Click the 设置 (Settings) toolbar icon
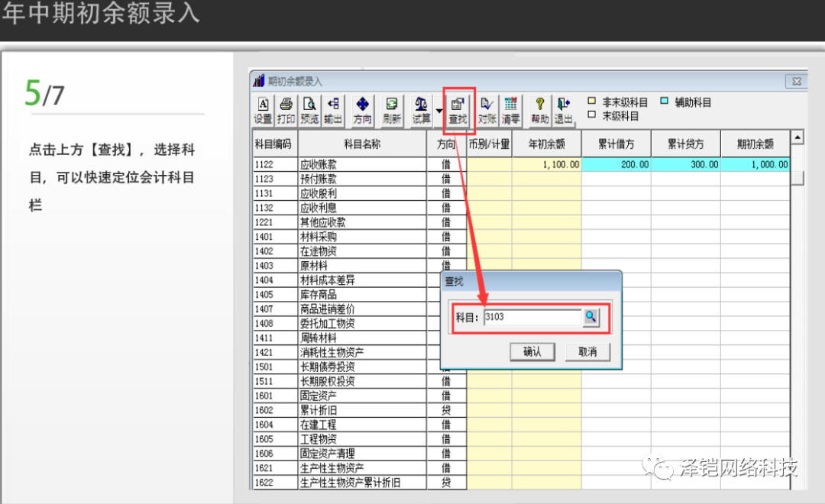Viewport: 825px width, 504px height. click(263, 110)
